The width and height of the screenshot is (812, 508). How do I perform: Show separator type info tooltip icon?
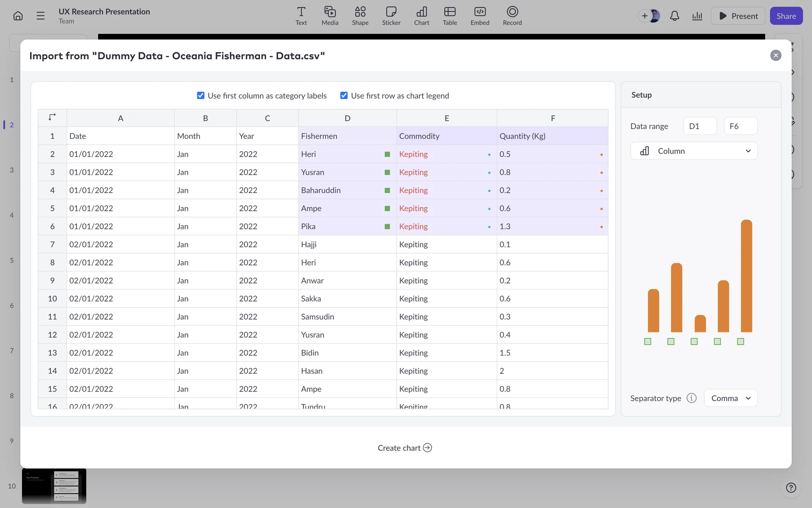pyautogui.click(x=691, y=398)
